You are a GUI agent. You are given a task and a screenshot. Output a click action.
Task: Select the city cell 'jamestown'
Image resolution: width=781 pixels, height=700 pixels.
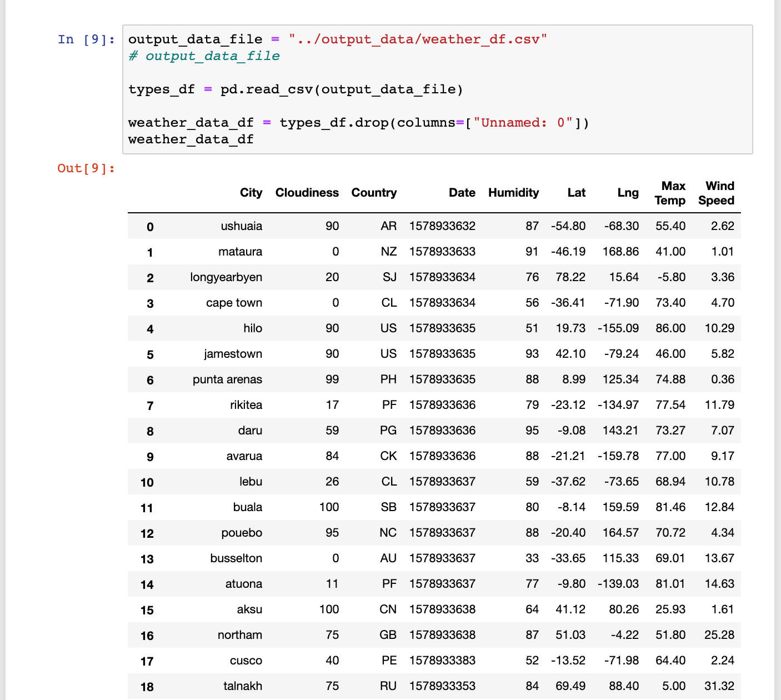[x=233, y=354]
